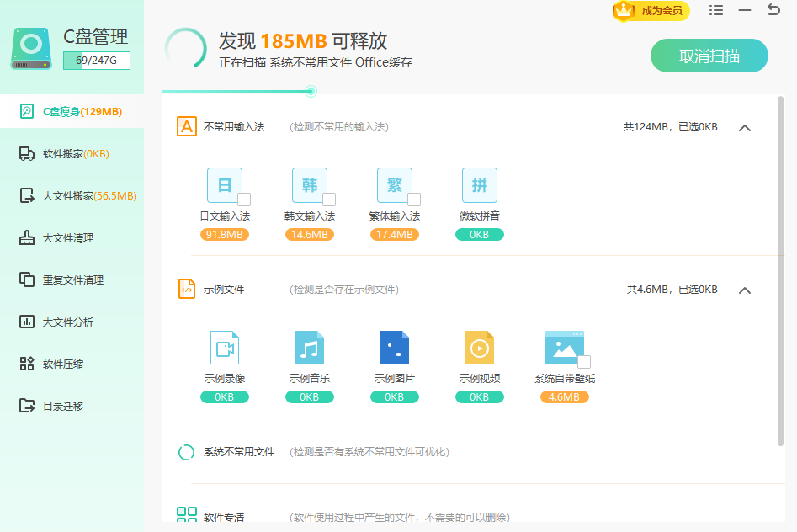Click the back arrow icon at top right

click(773, 10)
